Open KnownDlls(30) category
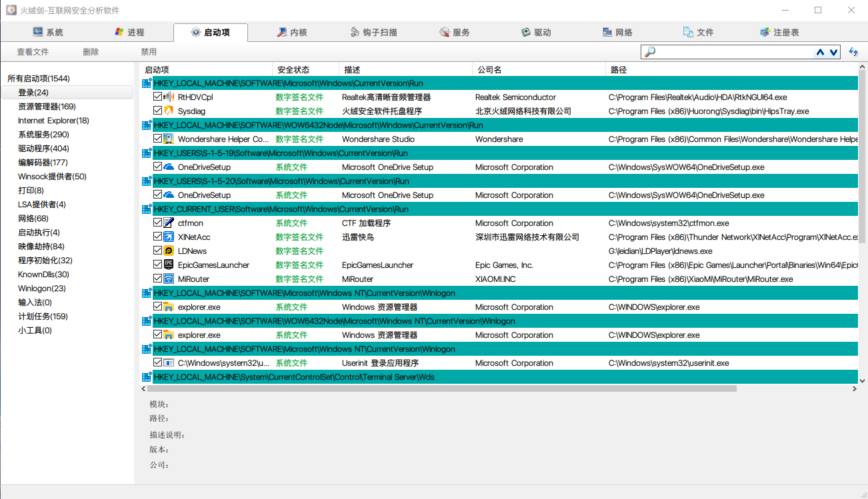868x499 pixels. click(43, 274)
